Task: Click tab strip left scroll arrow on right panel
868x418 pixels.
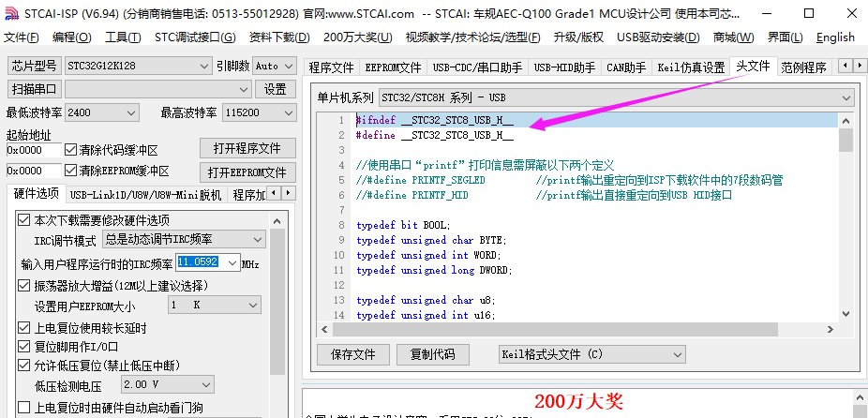Action: (845, 66)
